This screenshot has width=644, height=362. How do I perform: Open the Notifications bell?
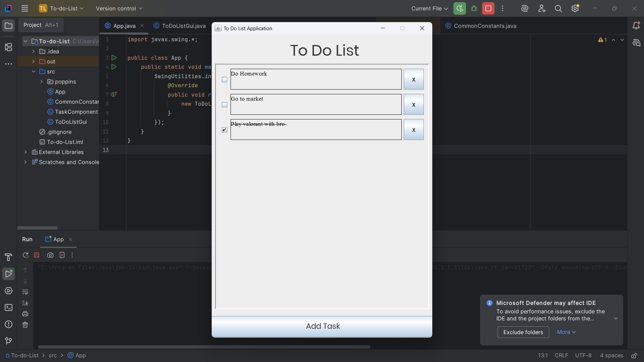click(636, 25)
